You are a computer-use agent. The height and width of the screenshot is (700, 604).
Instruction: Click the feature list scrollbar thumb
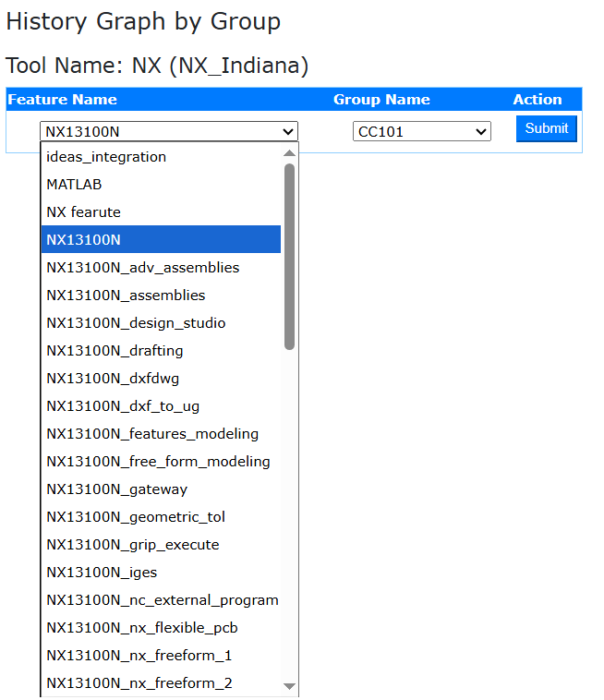pos(289,257)
